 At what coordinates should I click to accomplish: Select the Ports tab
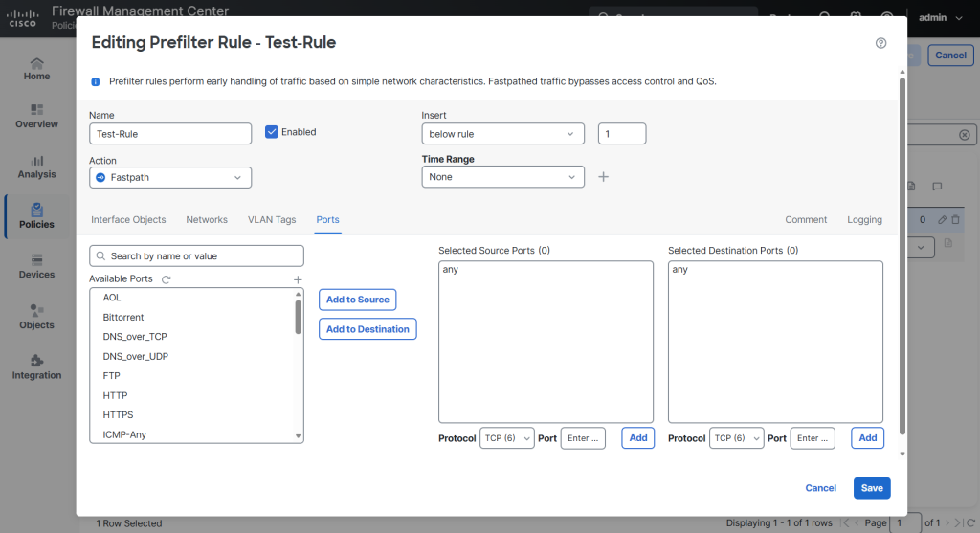coord(327,219)
